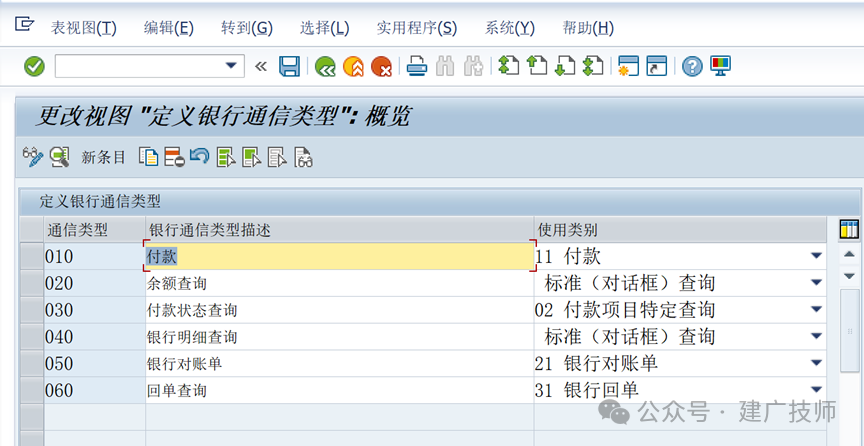
Task: Open the command field dropdown arrow
Action: pos(231,66)
